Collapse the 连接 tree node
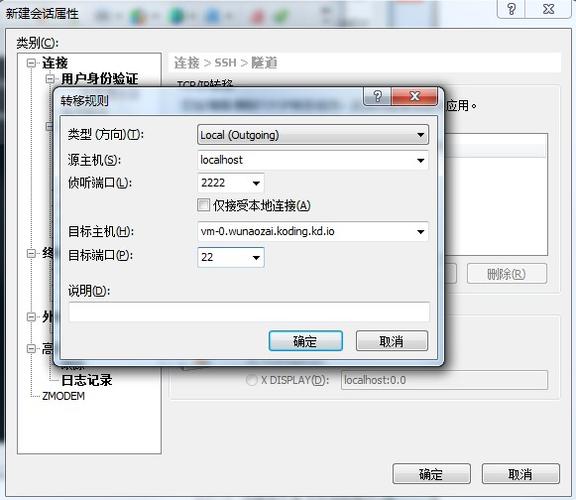 click(x=32, y=63)
